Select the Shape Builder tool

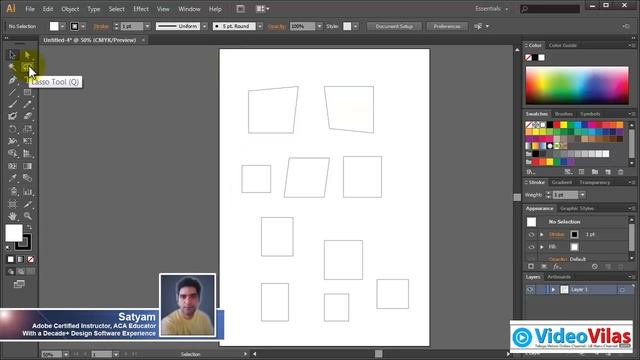[12, 153]
